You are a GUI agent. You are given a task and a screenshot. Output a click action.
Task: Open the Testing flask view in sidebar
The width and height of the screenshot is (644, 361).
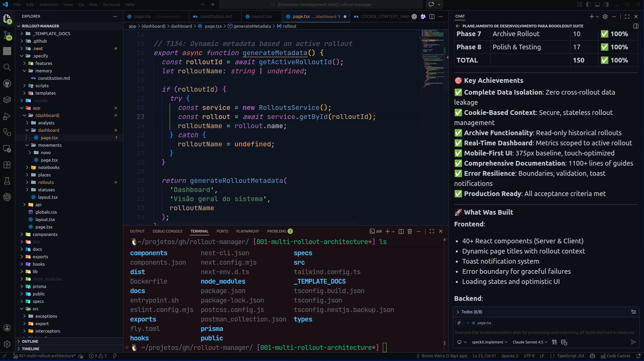(x=7, y=181)
